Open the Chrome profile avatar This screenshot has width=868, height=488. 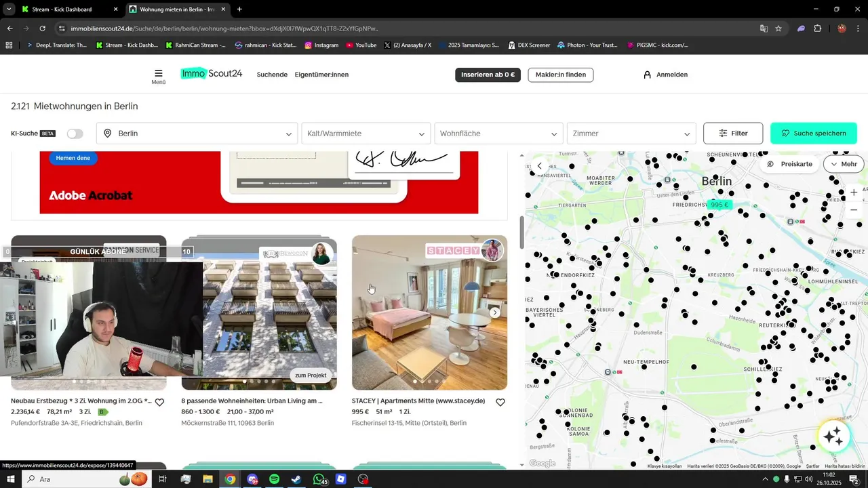842,28
